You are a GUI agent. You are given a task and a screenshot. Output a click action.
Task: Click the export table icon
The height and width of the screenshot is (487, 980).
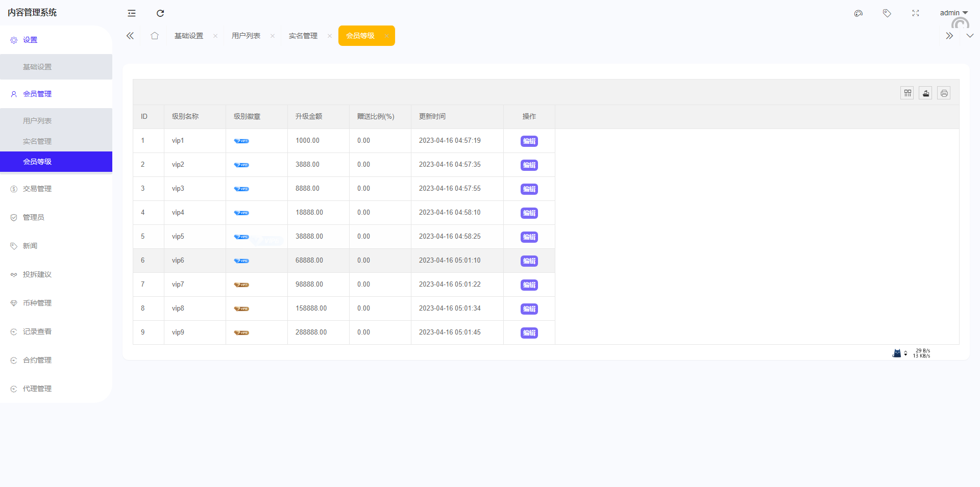[x=925, y=93]
